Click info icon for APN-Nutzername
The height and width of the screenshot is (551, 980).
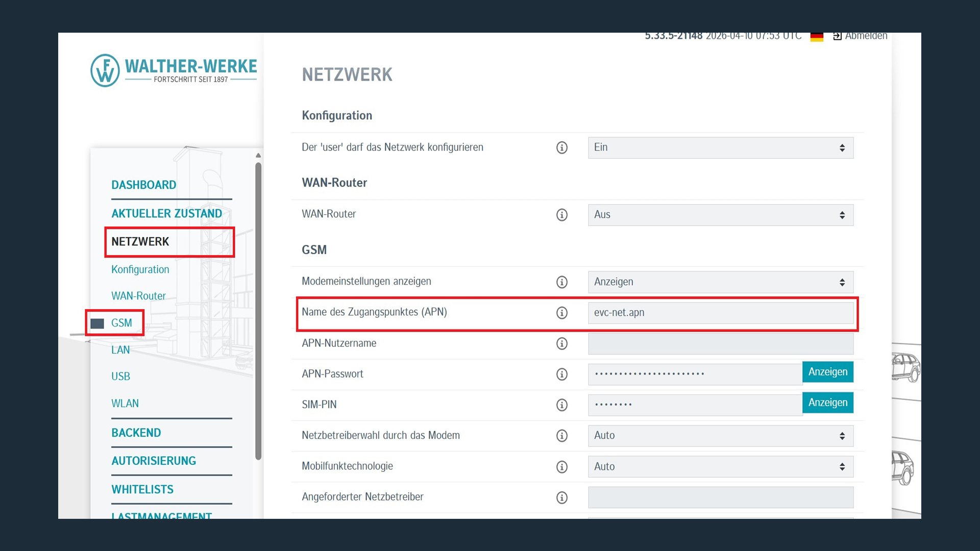(561, 343)
